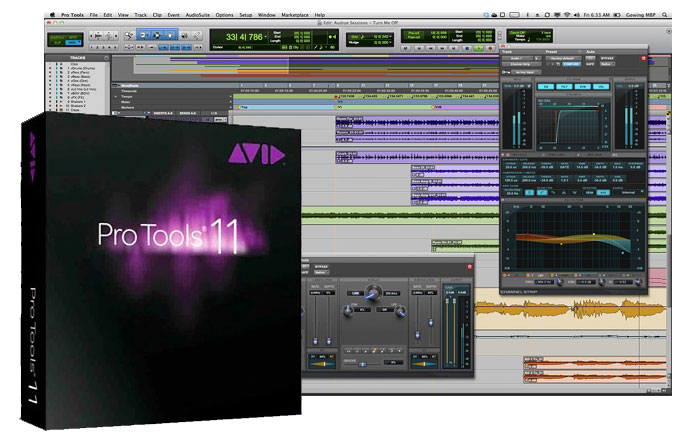Toggle the EQ section button in Channel Strip
The image size is (687, 444).
click(x=546, y=87)
